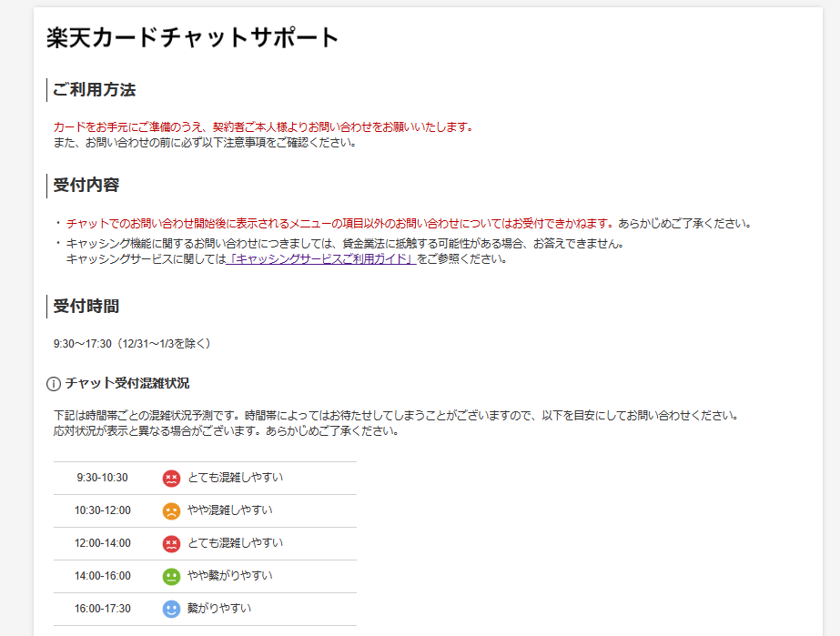Click the チャット受付混雑状況 heading text
This screenshot has height=636, width=840.
127,384
